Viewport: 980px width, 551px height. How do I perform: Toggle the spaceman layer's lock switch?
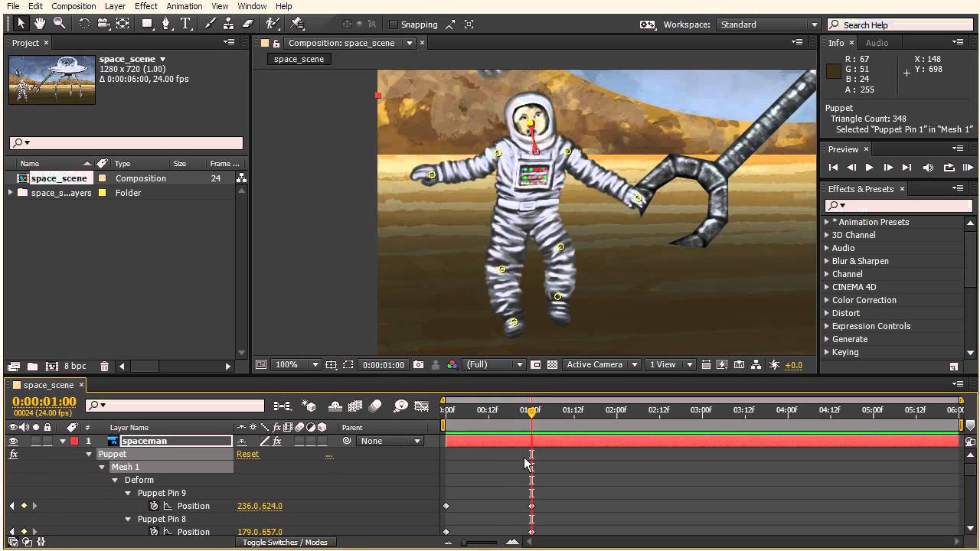click(x=47, y=441)
